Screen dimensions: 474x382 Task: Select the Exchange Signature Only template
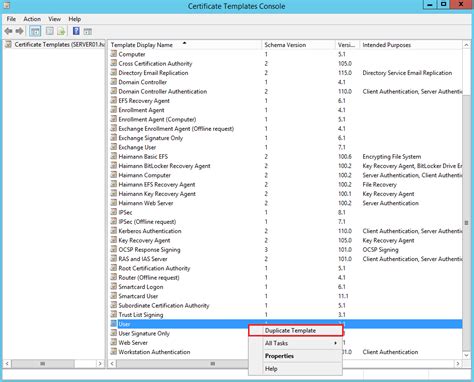click(151, 138)
